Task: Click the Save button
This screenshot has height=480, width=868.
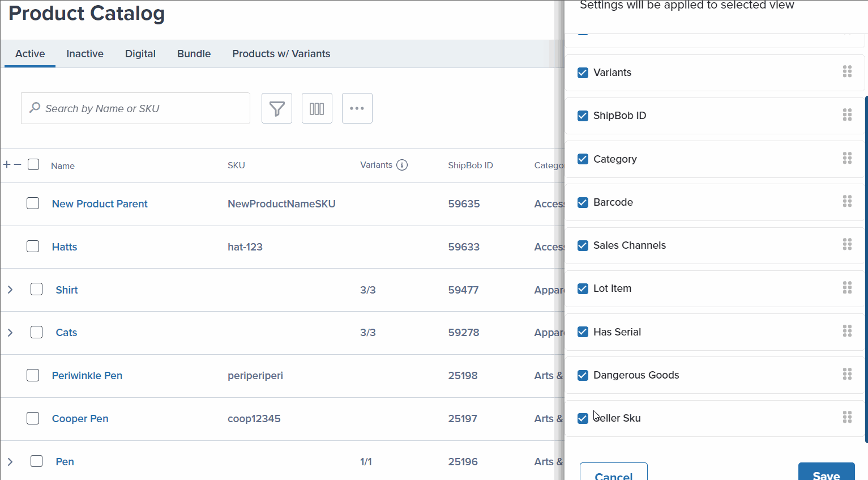Action: pyautogui.click(x=826, y=475)
